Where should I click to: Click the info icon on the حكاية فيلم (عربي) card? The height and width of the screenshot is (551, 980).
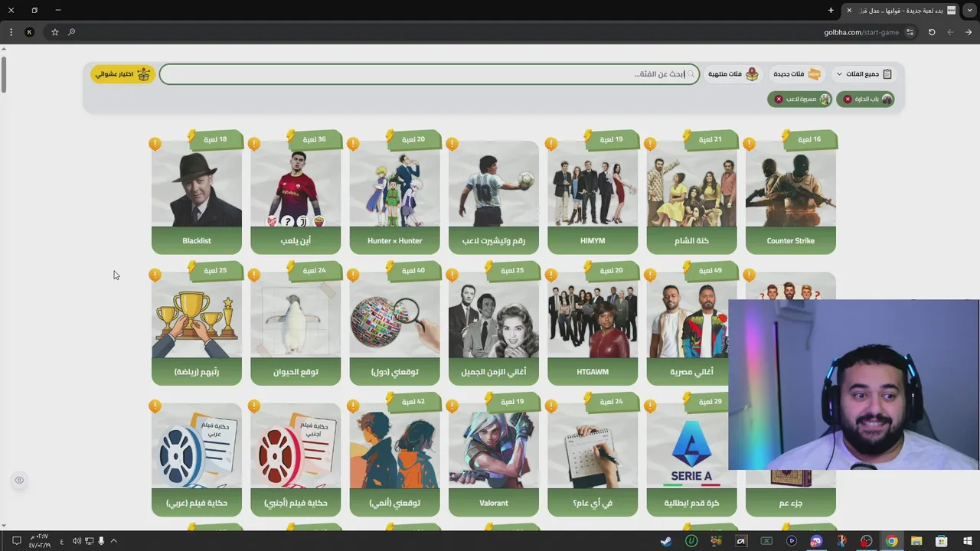[155, 406]
